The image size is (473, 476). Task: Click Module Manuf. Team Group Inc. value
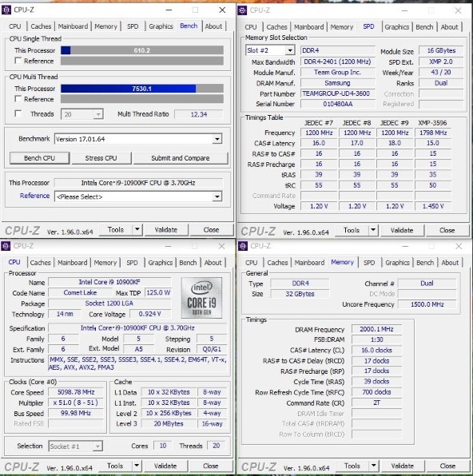click(x=337, y=72)
